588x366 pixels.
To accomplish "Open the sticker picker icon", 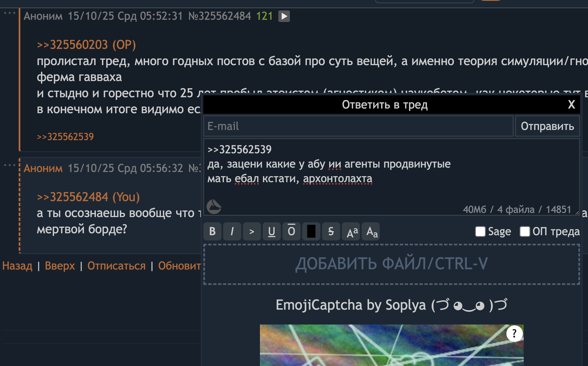I will coord(214,207).
